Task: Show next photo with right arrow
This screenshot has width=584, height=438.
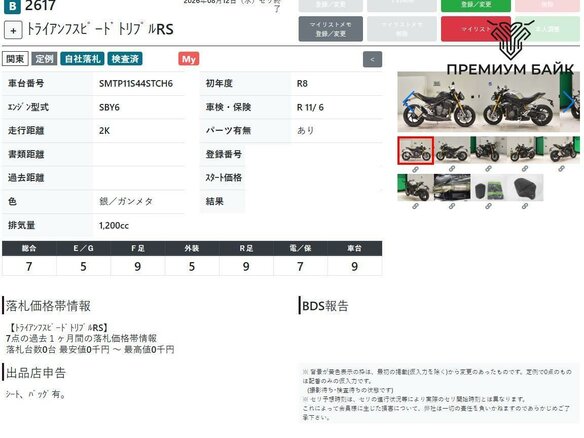Action: click(568, 101)
